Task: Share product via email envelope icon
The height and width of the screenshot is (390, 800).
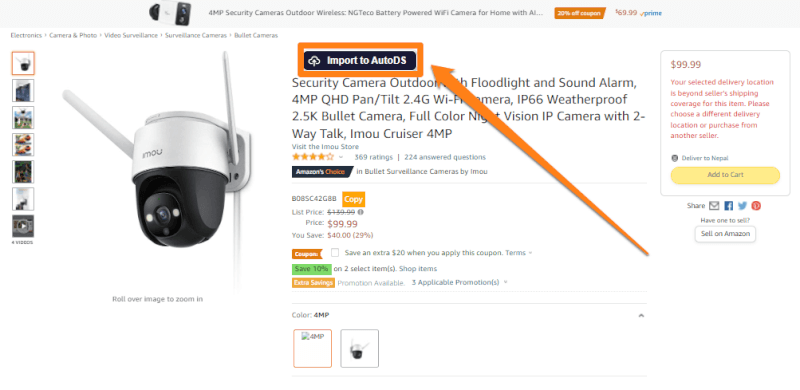Action: 714,206
